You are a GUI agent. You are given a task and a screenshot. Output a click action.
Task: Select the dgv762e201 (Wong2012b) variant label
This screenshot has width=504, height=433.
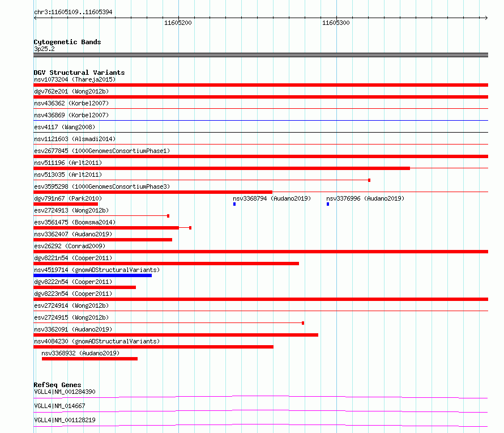pos(71,91)
